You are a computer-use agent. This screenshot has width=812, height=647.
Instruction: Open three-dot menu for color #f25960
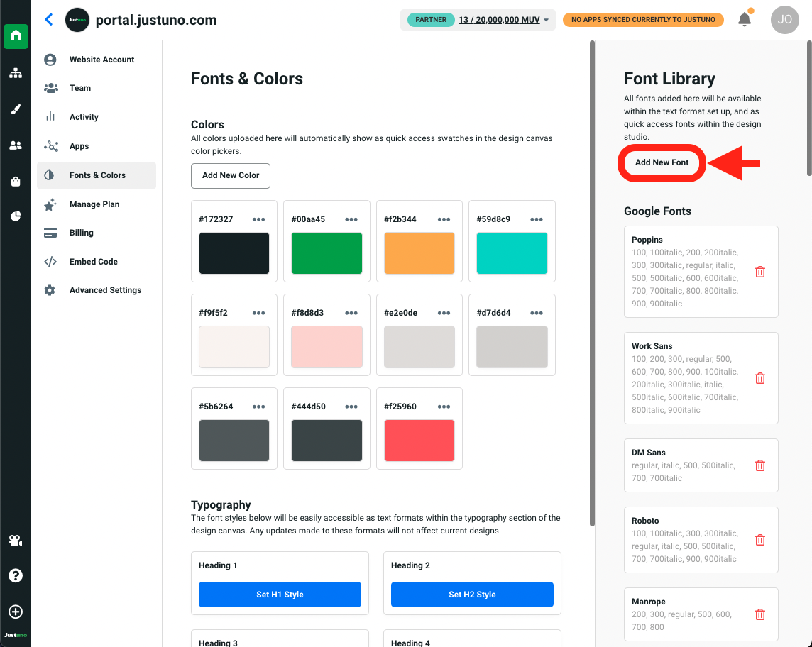[x=444, y=407]
